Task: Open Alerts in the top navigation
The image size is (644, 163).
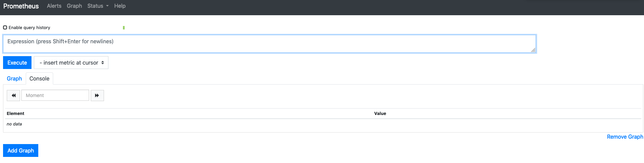Action: 54,6
